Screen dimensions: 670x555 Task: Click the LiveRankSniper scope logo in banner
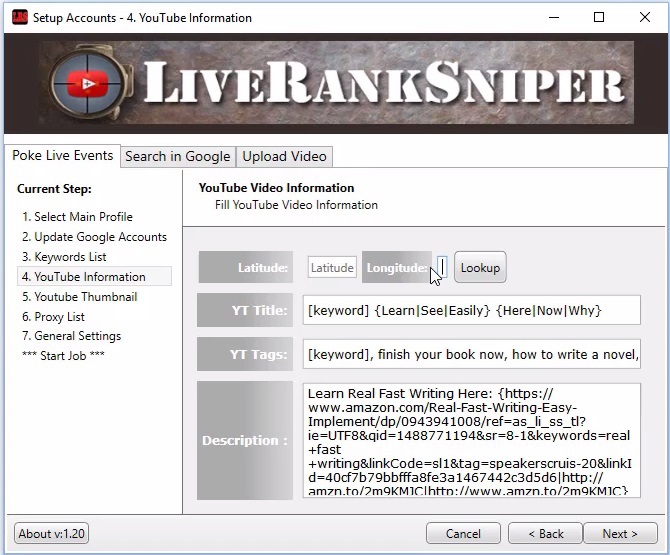(90, 84)
